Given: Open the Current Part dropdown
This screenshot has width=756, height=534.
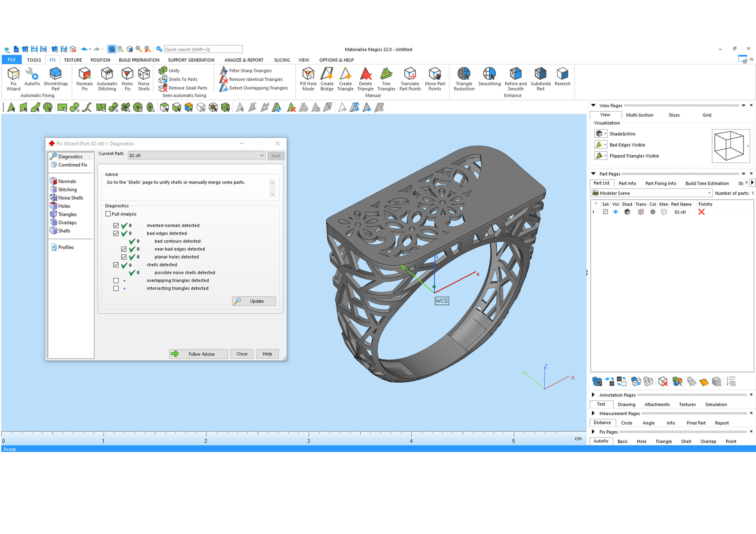Looking at the screenshot, I should (262, 156).
